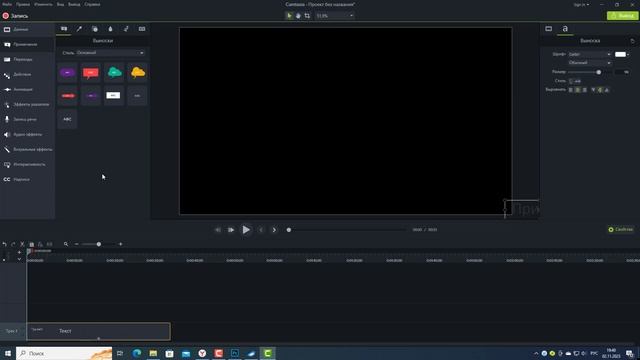Viewport: 640px width, 360px height.
Task: Zoom in timeline with the plus icon
Action: click(x=120, y=244)
